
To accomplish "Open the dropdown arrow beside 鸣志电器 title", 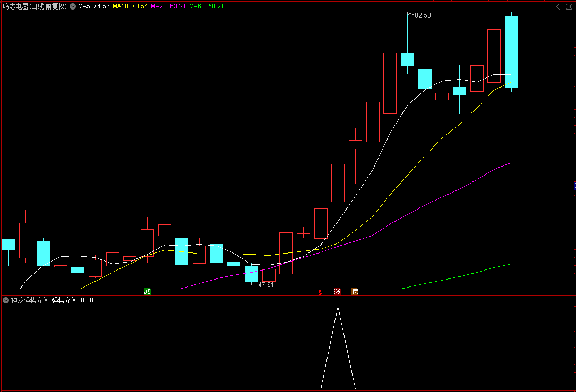I will 73,6.
